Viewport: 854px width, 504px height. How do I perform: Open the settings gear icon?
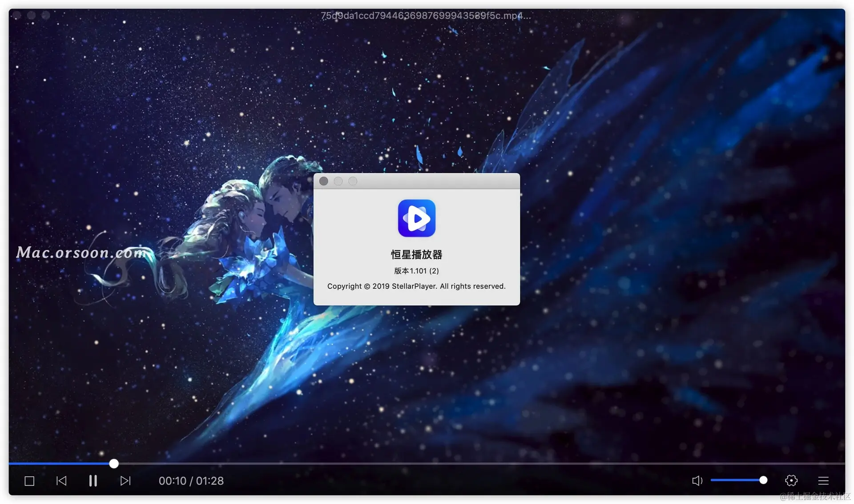pos(791,480)
